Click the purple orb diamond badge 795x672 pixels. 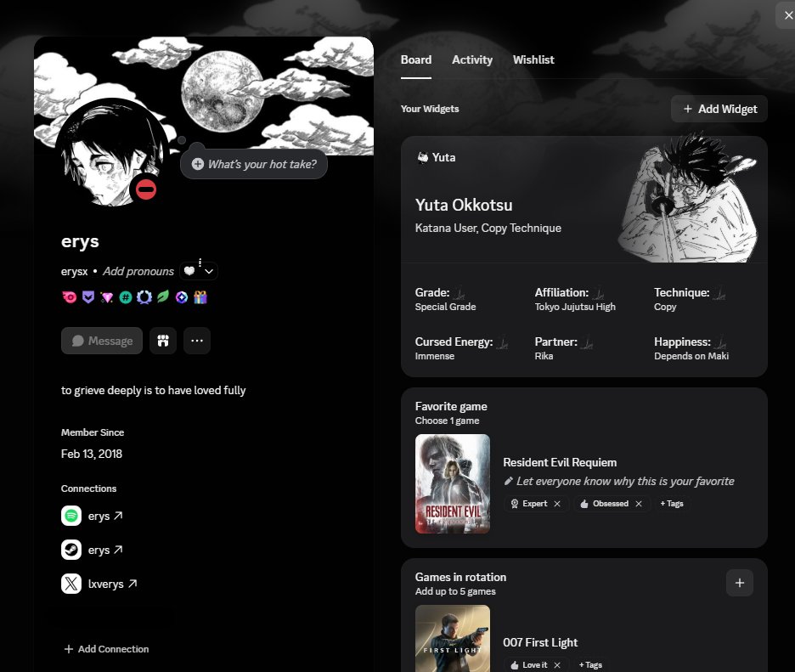click(182, 297)
